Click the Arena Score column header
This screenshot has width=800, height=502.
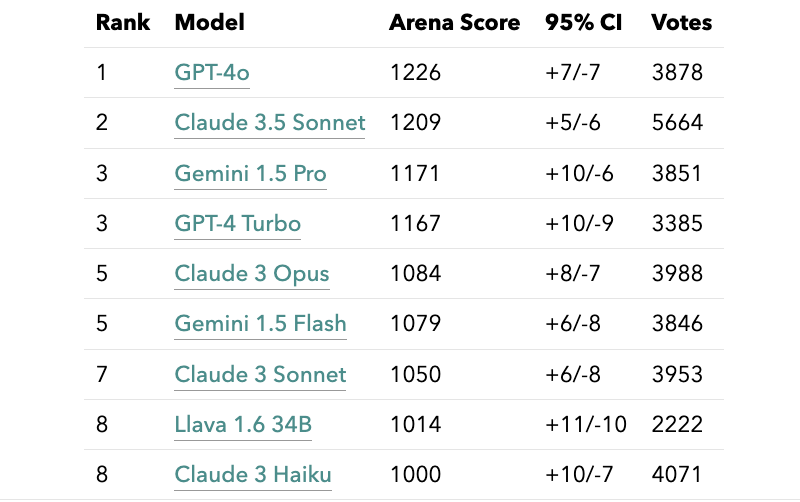pos(454,22)
